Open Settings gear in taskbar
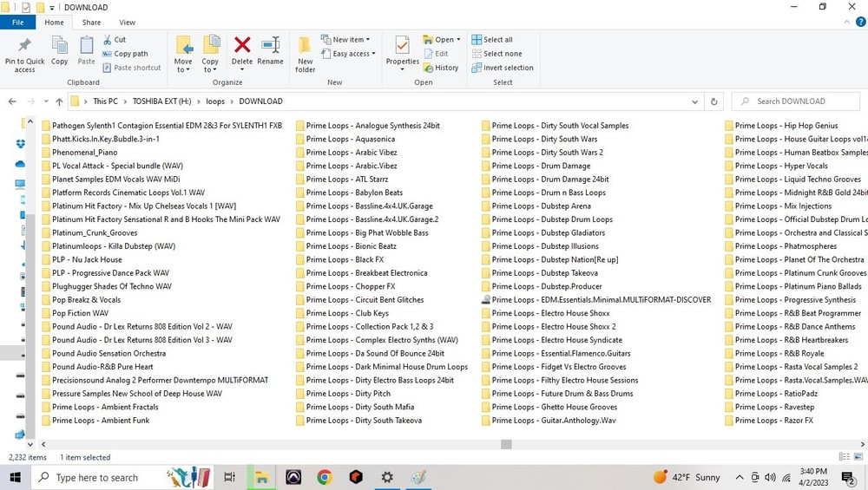868x490 pixels. point(387,477)
